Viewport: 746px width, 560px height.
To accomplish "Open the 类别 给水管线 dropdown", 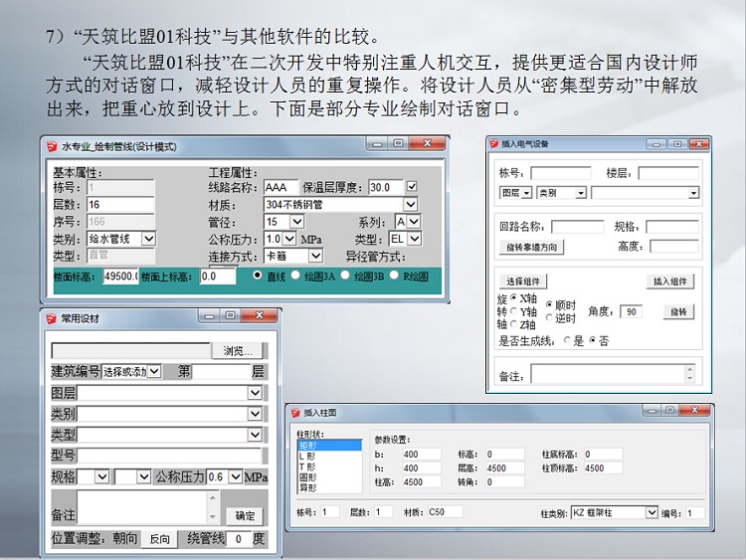I will (x=149, y=239).
